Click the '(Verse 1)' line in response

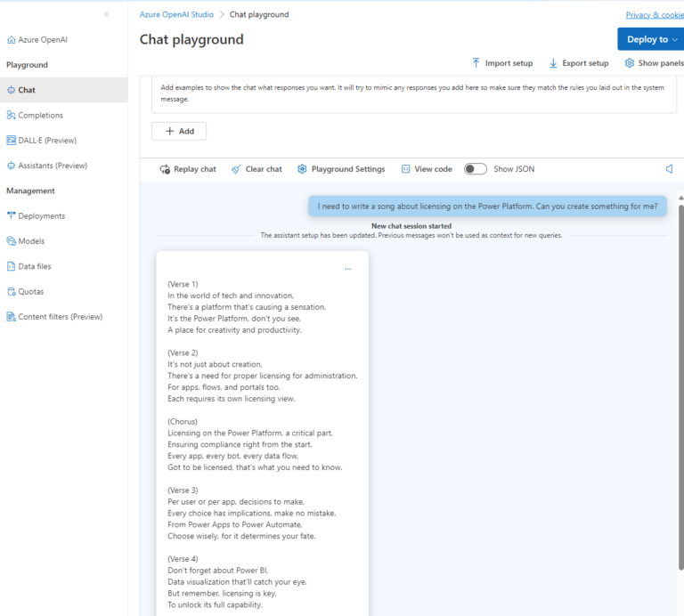tap(183, 284)
